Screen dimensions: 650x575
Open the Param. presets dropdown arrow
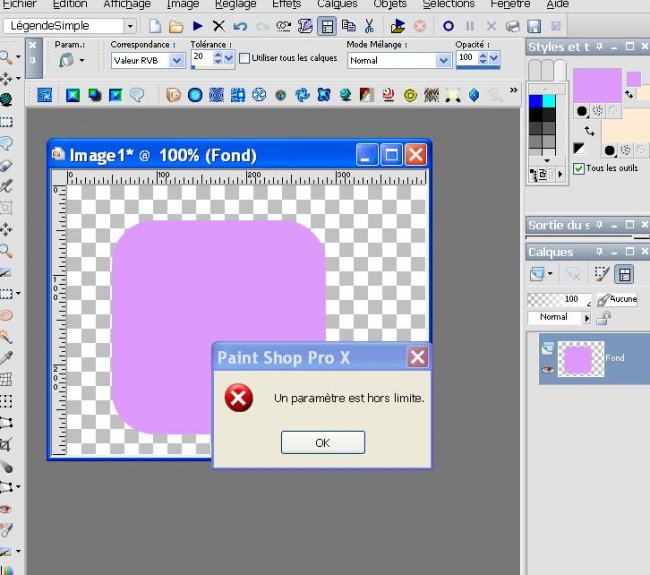(82, 61)
